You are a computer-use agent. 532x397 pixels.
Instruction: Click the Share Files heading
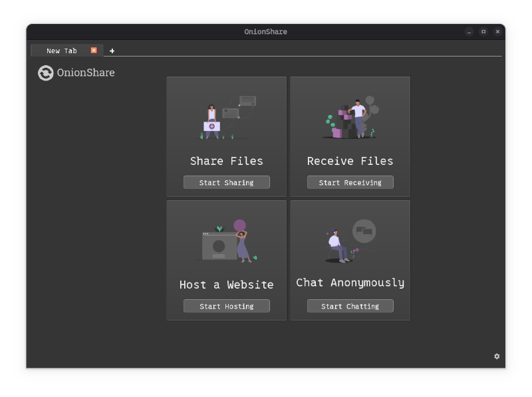[227, 161]
